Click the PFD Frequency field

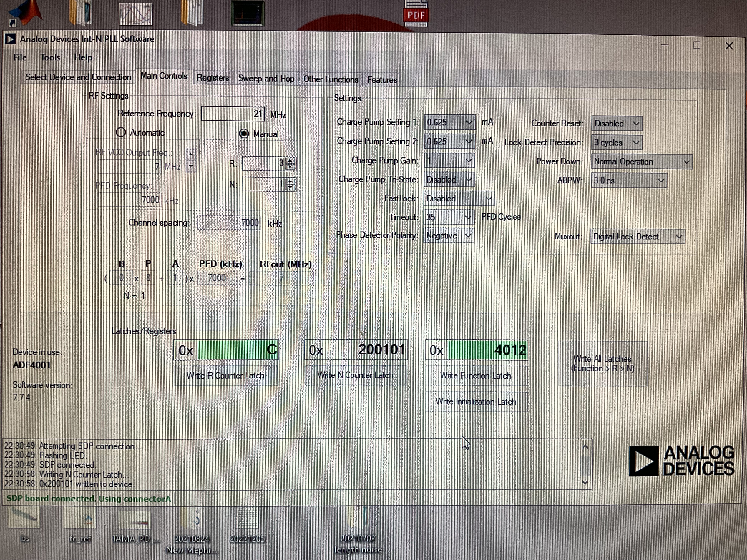tap(129, 200)
